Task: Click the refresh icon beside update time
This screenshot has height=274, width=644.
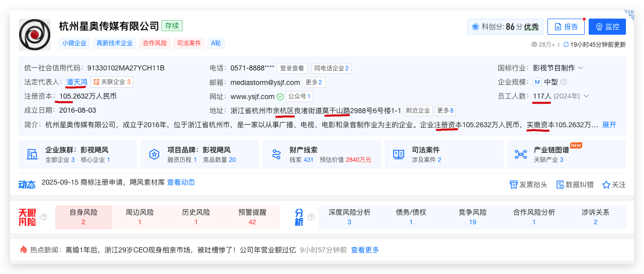Action: pos(566,44)
